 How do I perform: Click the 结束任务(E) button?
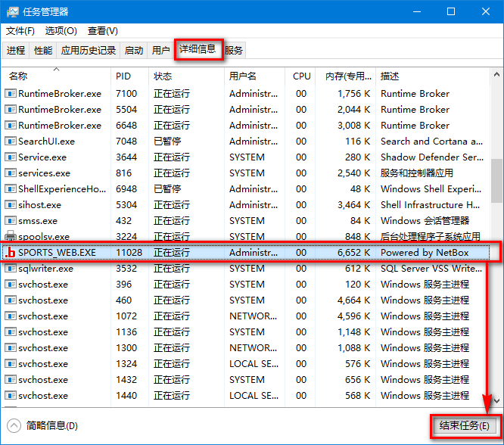[465, 426]
